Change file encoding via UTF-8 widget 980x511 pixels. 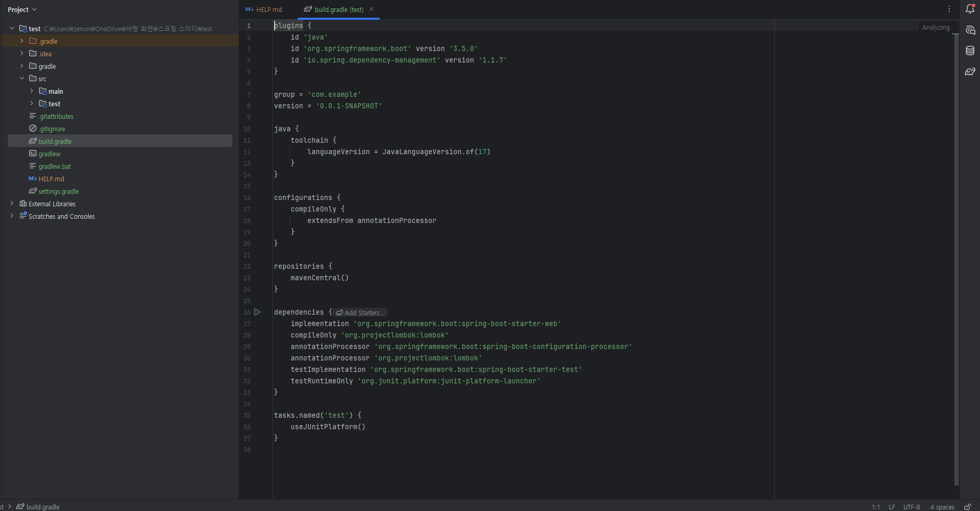click(x=912, y=507)
